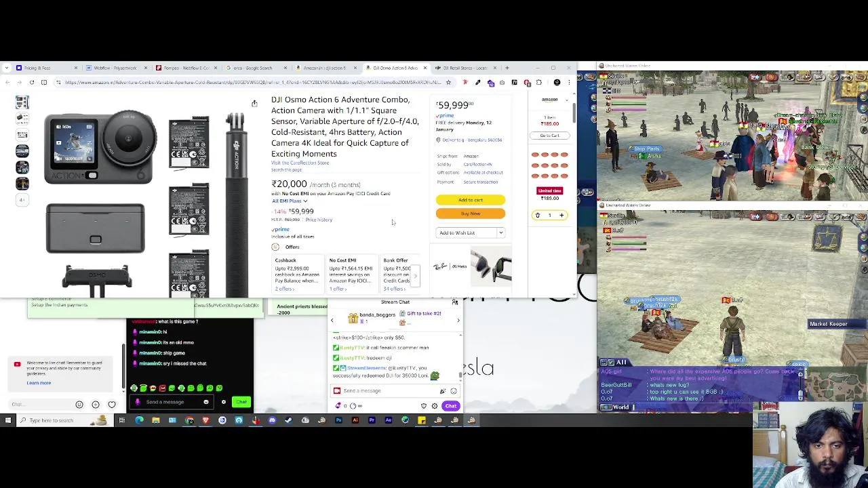This screenshot has height=488, width=868.
Task: Click the green Chat button in the black chat
Action: (x=241, y=402)
